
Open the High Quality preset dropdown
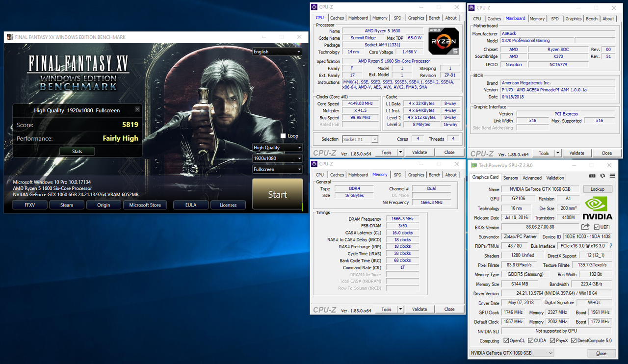pyautogui.click(x=277, y=148)
